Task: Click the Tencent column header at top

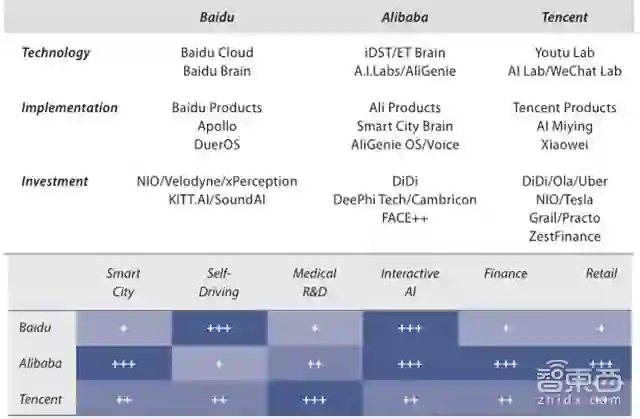Action: tap(564, 17)
